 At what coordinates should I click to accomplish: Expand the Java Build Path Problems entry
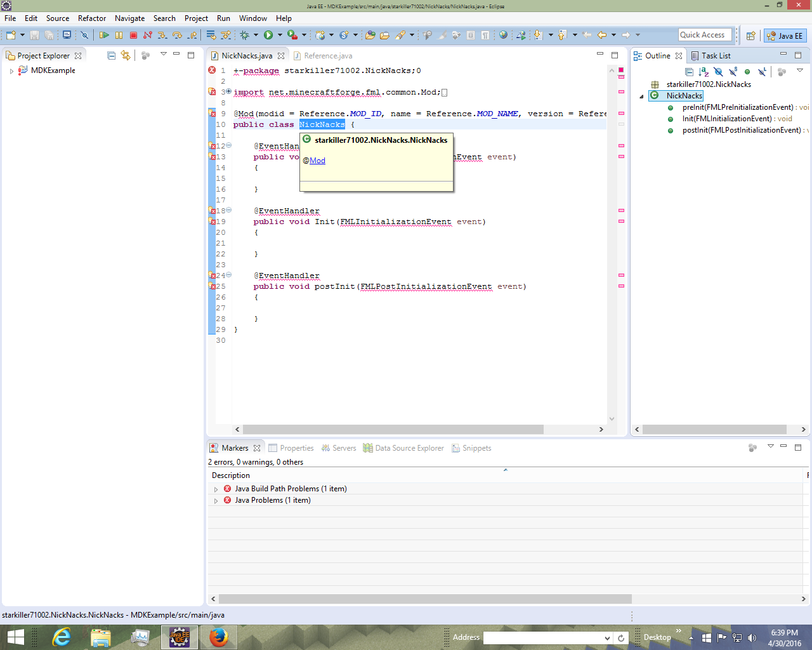pyautogui.click(x=216, y=489)
